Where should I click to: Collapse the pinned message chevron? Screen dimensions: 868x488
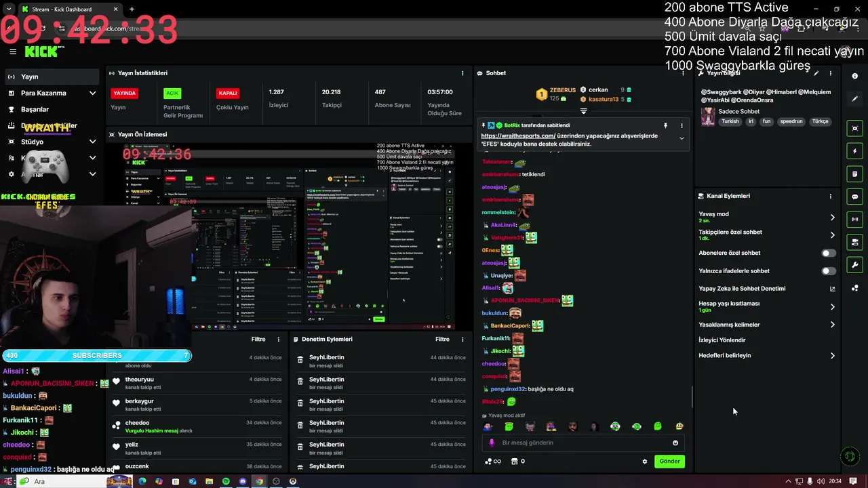pyautogui.click(x=682, y=138)
